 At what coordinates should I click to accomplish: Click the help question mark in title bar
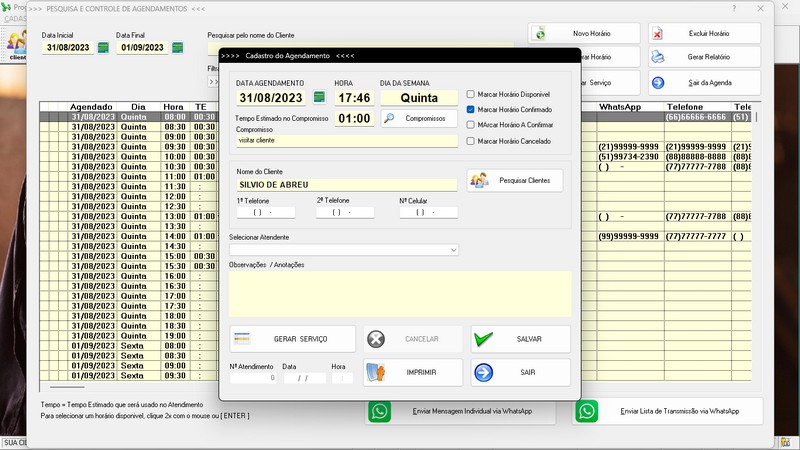point(734,9)
